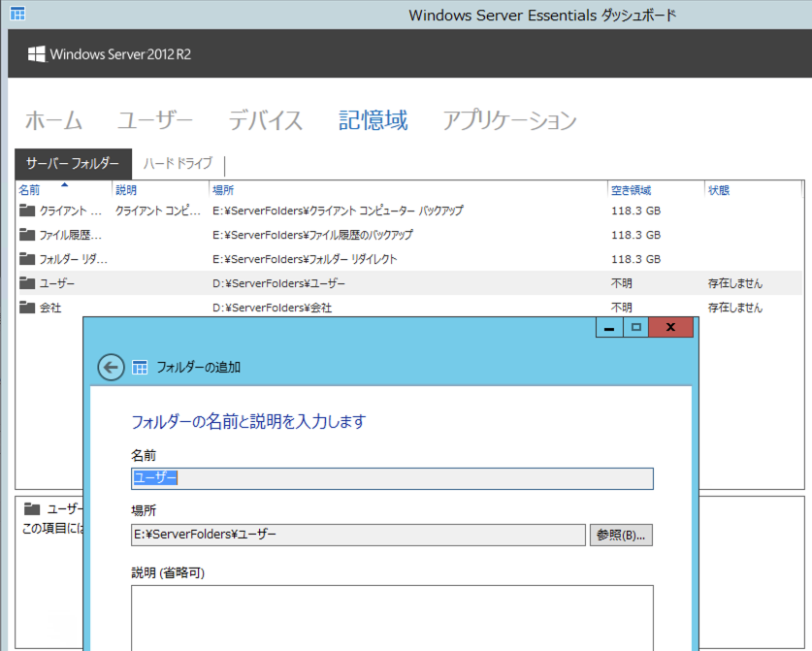Viewport: 812px width, 651px height.
Task: Open the ユーザー navigation tab
Action: 155,120
